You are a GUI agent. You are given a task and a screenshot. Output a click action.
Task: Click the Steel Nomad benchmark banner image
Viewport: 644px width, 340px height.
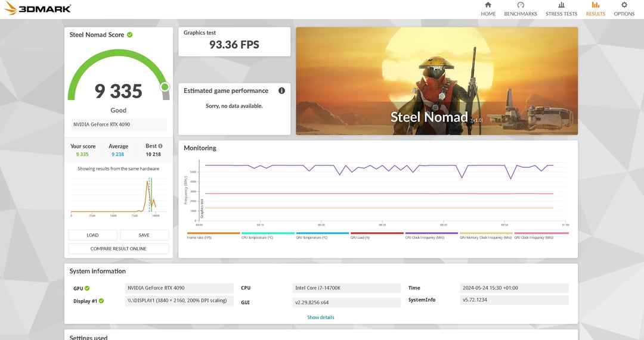pyautogui.click(x=437, y=81)
